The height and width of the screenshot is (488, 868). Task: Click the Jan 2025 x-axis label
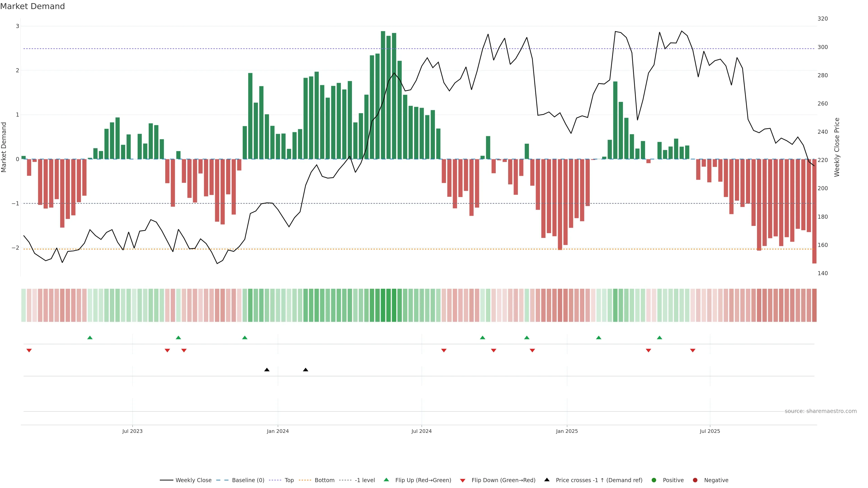click(567, 431)
